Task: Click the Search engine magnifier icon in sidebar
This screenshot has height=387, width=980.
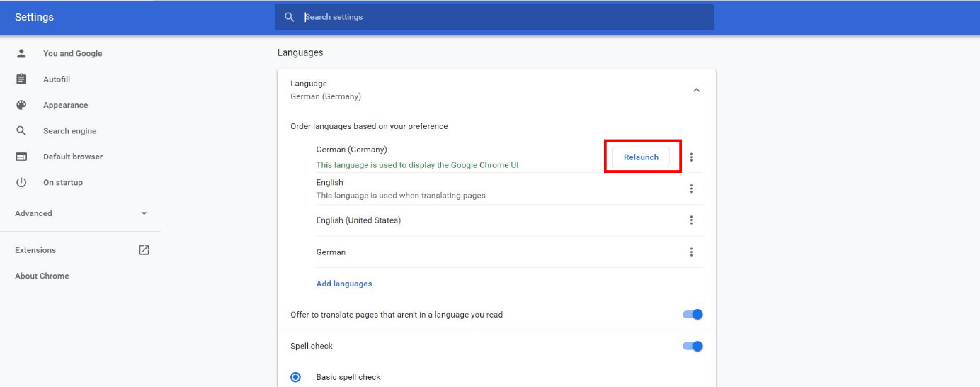Action: tap(21, 131)
